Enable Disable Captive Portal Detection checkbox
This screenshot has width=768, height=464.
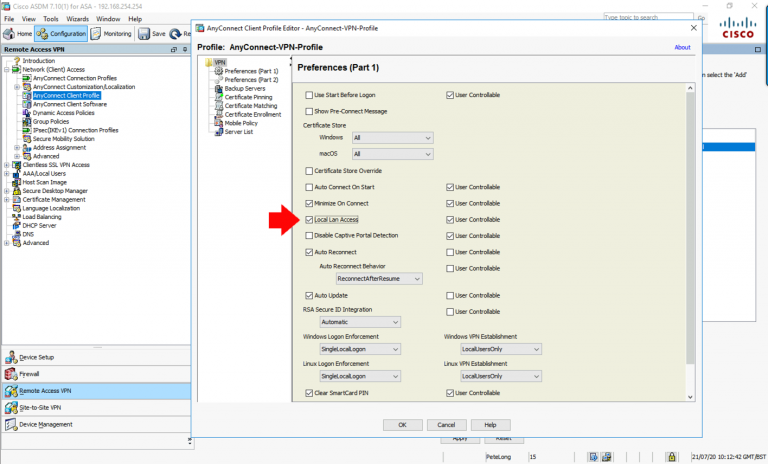pos(309,236)
